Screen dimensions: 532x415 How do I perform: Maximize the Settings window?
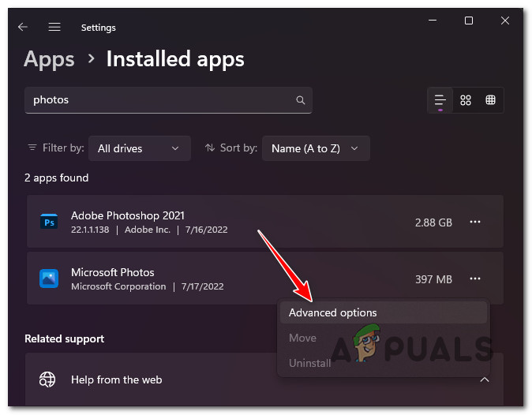coord(469,21)
